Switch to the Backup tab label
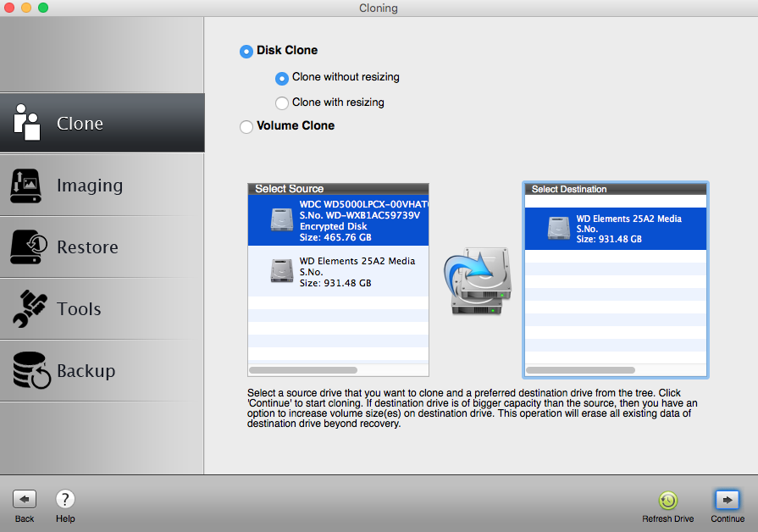The width and height of the screenshot is (758, 532). (x=86, y=371)
